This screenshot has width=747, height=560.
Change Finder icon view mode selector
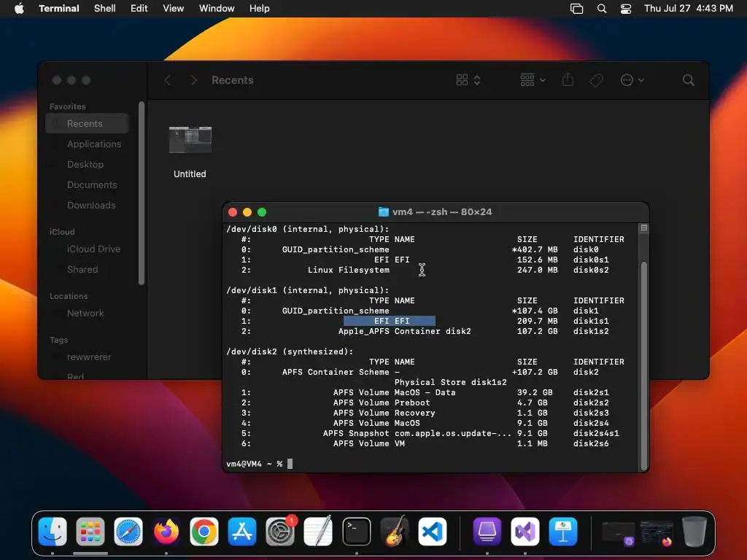(x=468, y=80)
